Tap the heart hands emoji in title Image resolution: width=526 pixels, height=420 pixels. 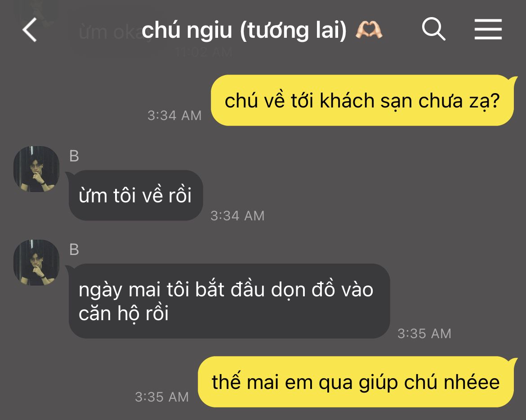click(x=369, y=30)
